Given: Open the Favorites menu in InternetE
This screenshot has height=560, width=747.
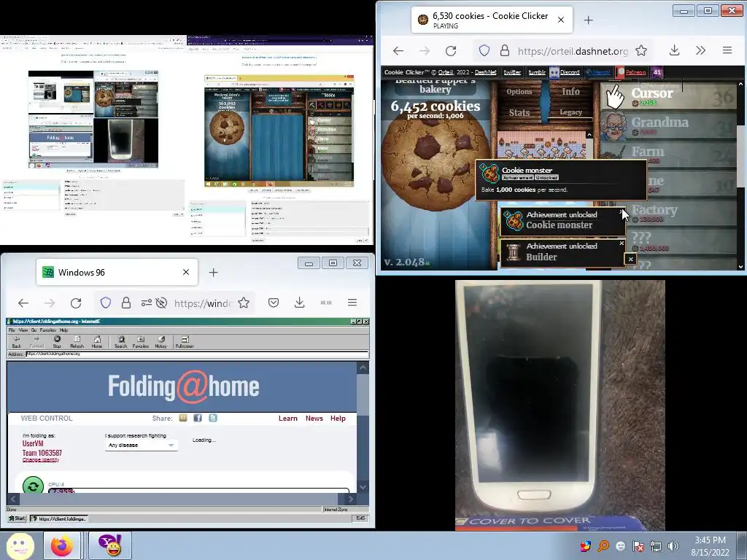Looking at the screenshot, I should coord(47,330).
